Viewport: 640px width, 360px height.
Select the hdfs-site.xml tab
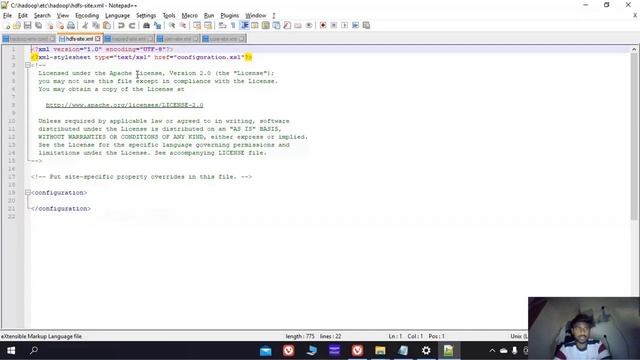pos(79,39)
